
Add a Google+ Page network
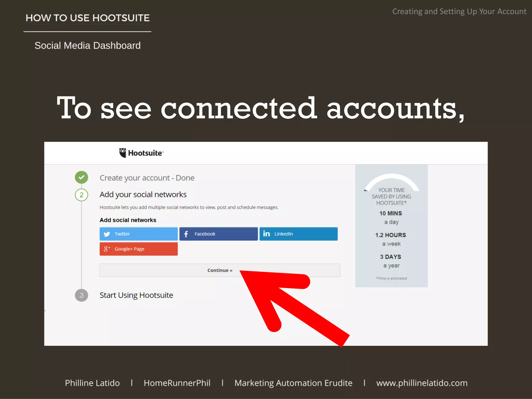(139, 249)
